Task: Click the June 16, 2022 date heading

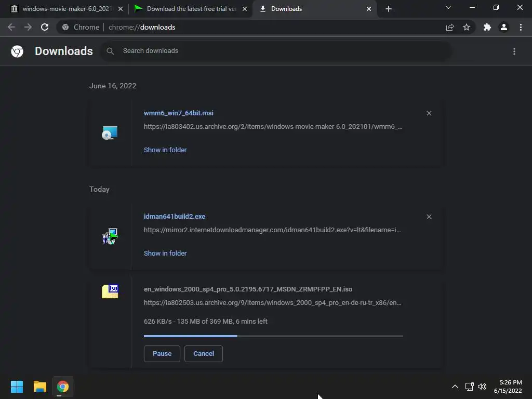Action: tap(113, 86)
